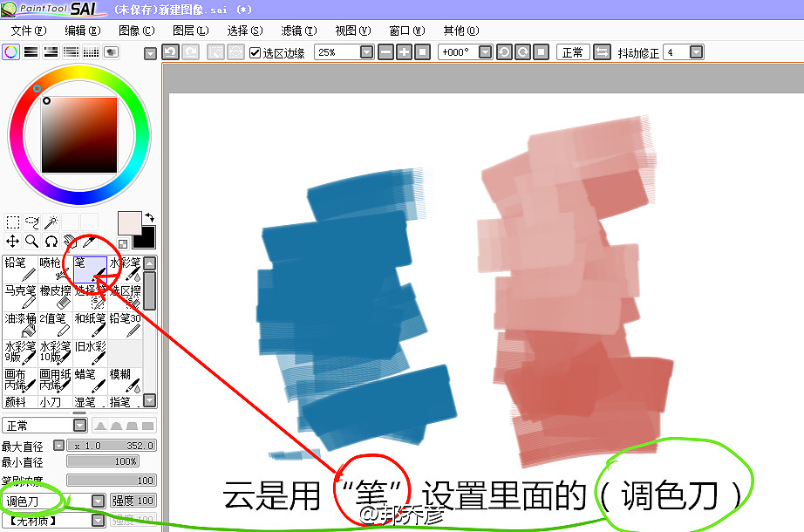Toggle the 选区边缘 checkbox
This screenshot has width=804, height=532.
tap(256, 52)
